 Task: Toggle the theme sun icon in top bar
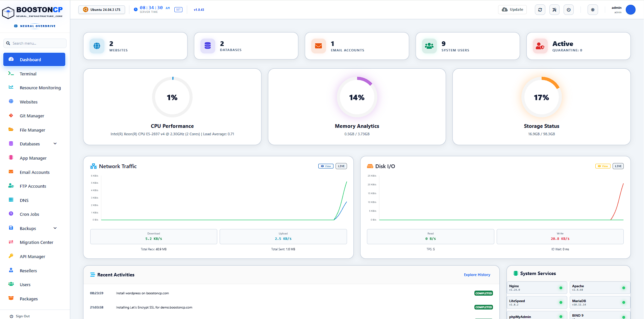click(593, 10)
